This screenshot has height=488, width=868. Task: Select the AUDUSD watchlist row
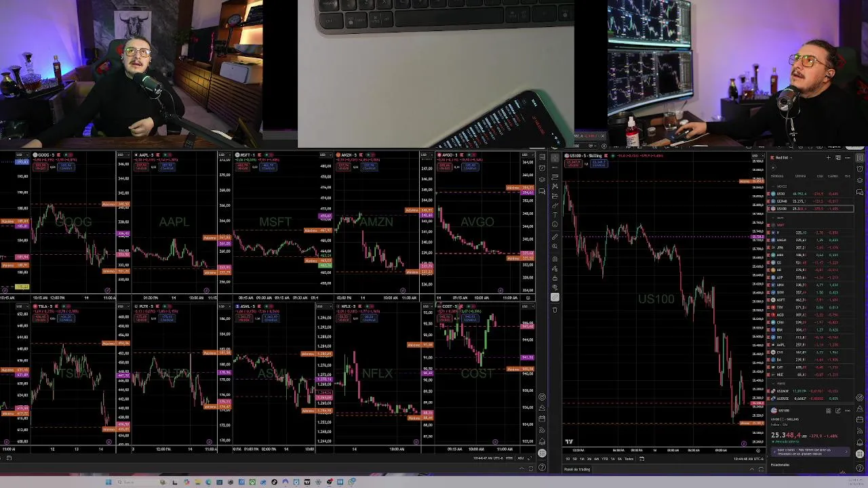[810, 399]
